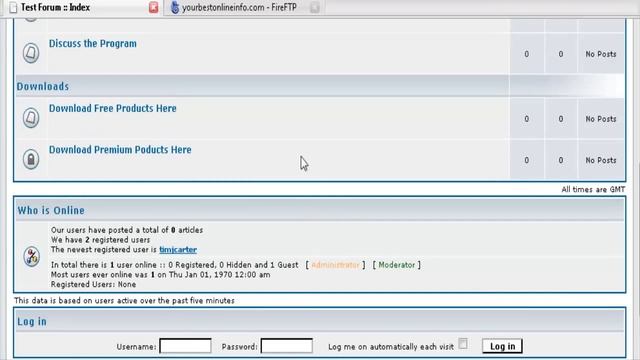Switch to the Test Forum :: Index tab

tap(82, 7)
